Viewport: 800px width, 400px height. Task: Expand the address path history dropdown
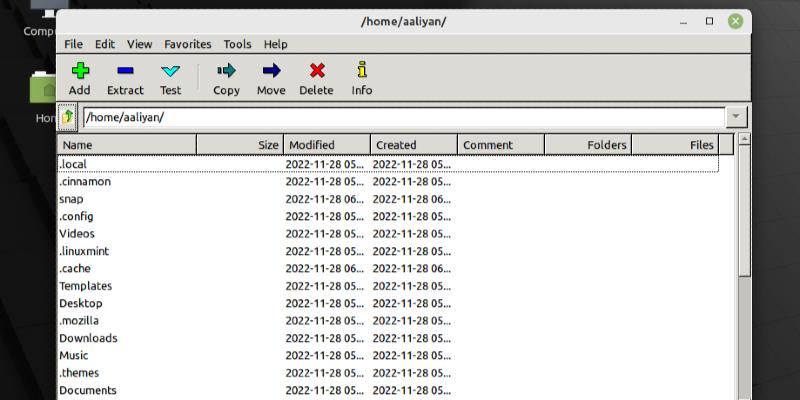coord(736,117)
